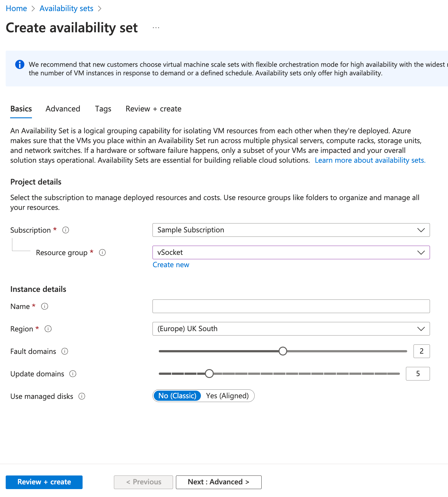Click the Fault domains slider handle

click(283, 351)
